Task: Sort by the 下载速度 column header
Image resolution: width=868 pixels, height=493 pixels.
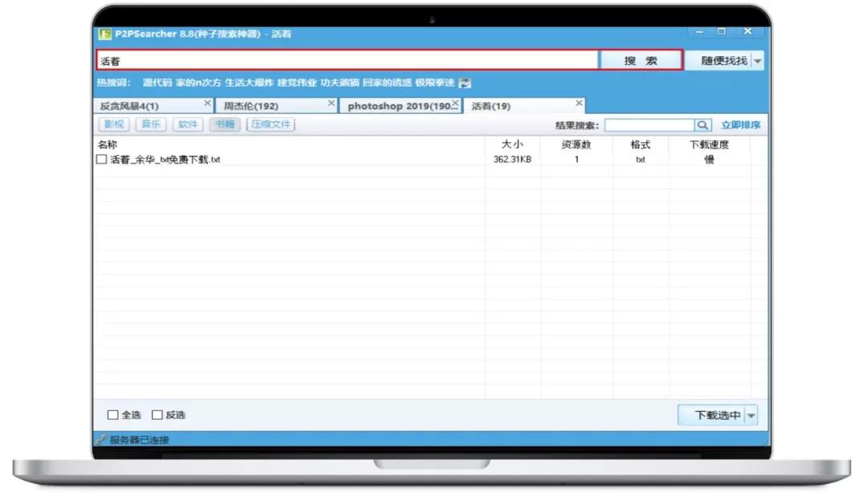Action: [x=709, y=145]
